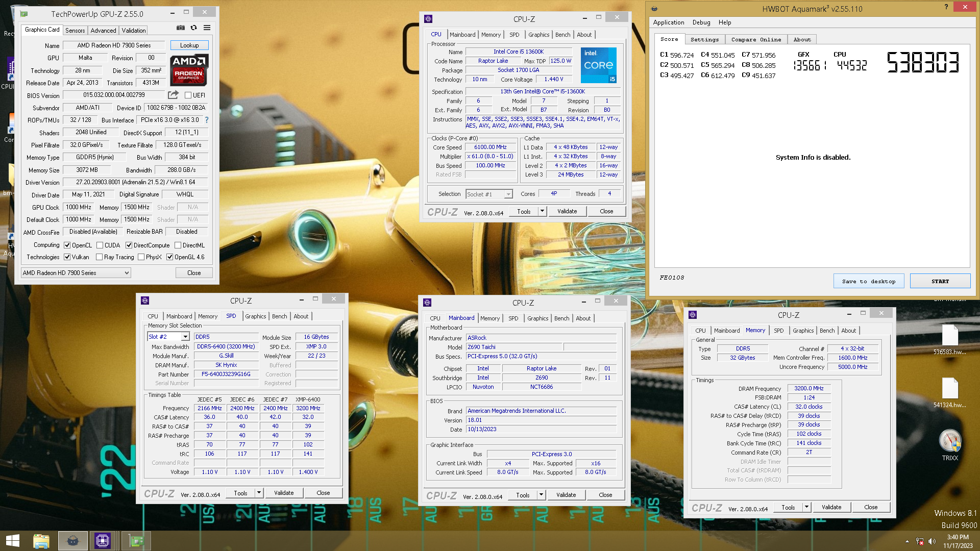Click the GPU-Z refresh icon
The width and height of the screenshot is (980, 551).
point(193,28)
